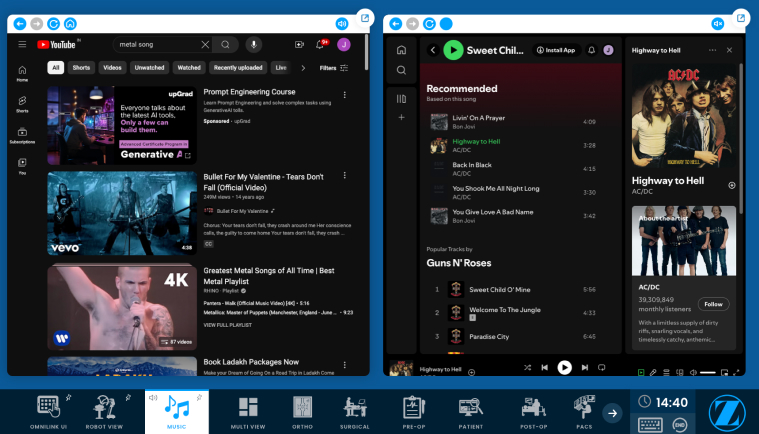
Task: Open YouTube notifications bell
Action: 321,44
